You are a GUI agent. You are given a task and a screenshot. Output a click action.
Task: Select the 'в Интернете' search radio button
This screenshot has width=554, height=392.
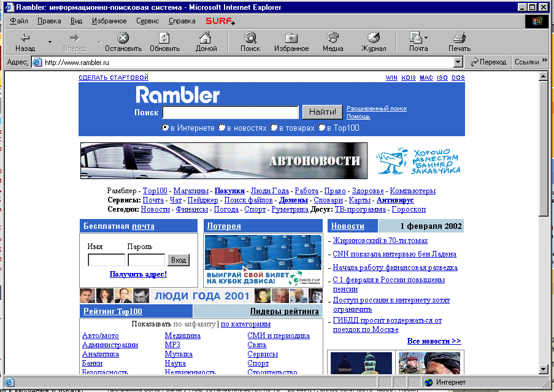[x=165, y=127]
